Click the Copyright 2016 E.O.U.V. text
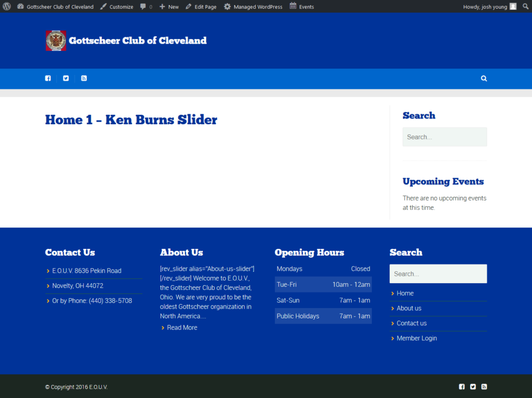The height and width of the screenshot is (398, 532). [x=76, y=387]
